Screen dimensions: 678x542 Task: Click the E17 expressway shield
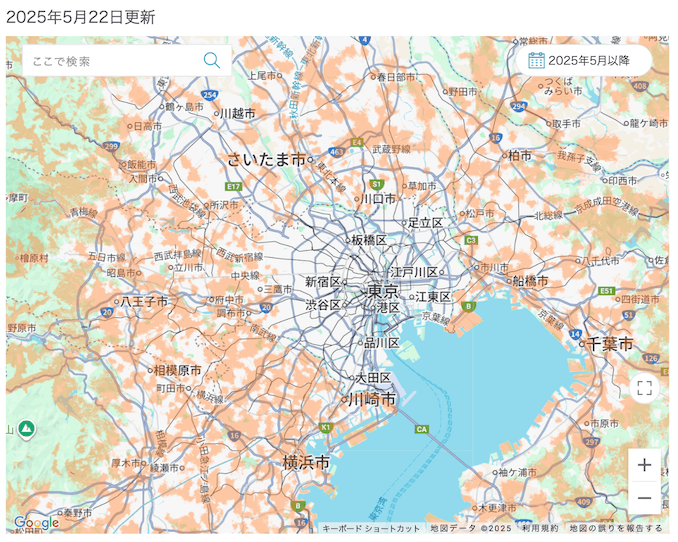pos(233,186)
